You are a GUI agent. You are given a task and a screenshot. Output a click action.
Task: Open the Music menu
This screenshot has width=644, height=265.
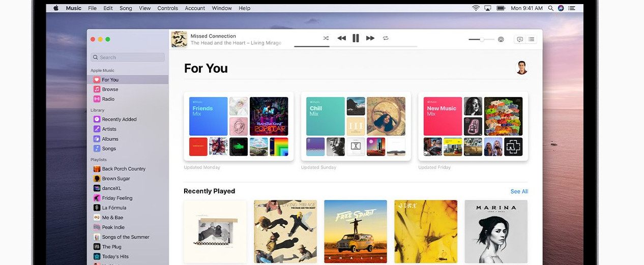click(x=74, y=8)
